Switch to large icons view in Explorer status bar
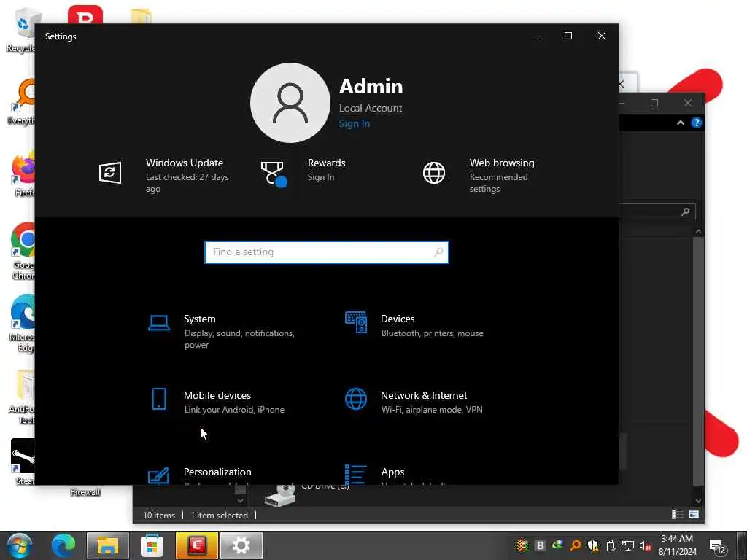This screenshot has height=560, width=747. pyautogui.click(x=694, y=515)
